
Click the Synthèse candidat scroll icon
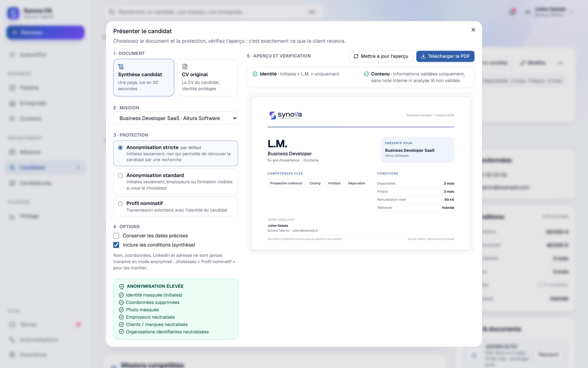121,67
